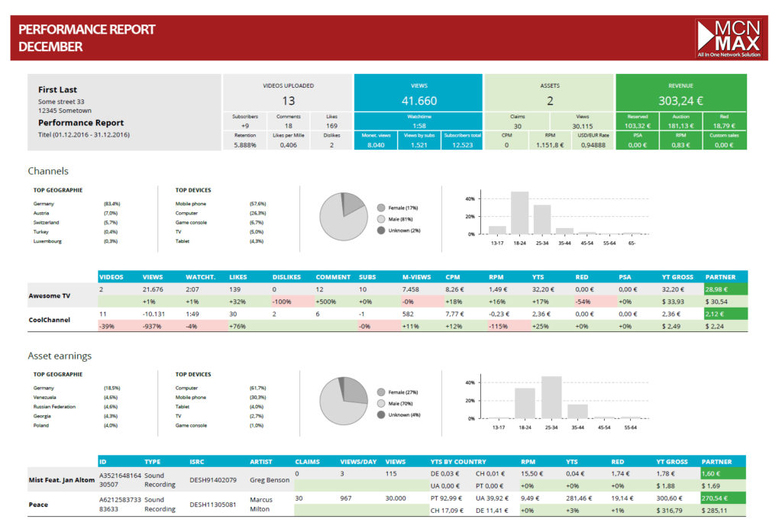Select the VIEWS 41.660 summary tile
The height and width of the screenshot is (532, 782).
(417, 92)
